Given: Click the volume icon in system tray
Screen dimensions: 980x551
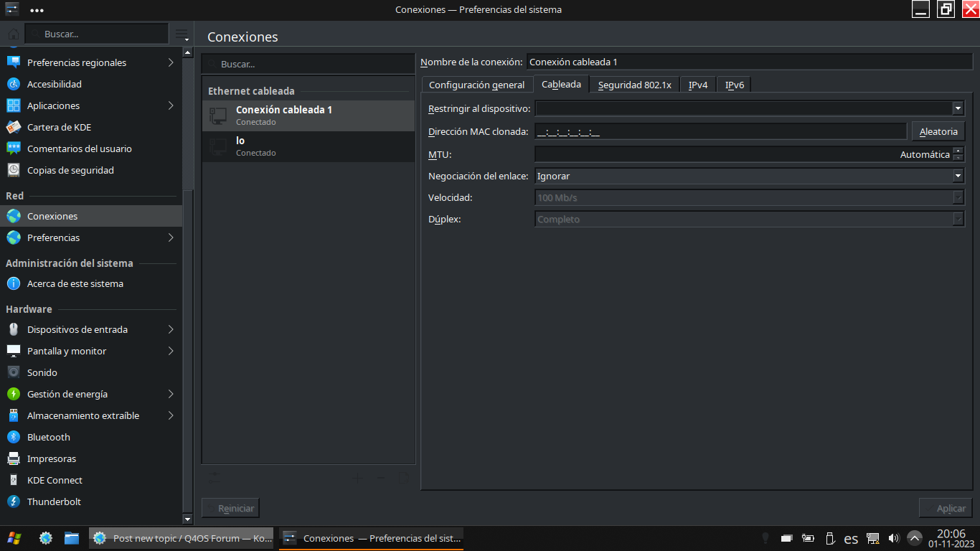Looking at the screenshot, I should 893,538.
